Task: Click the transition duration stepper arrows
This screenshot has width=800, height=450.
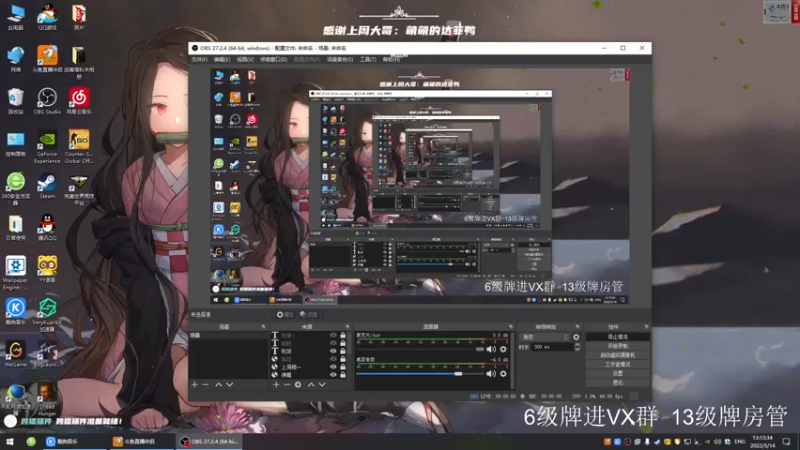Action: tap(577, 347)
